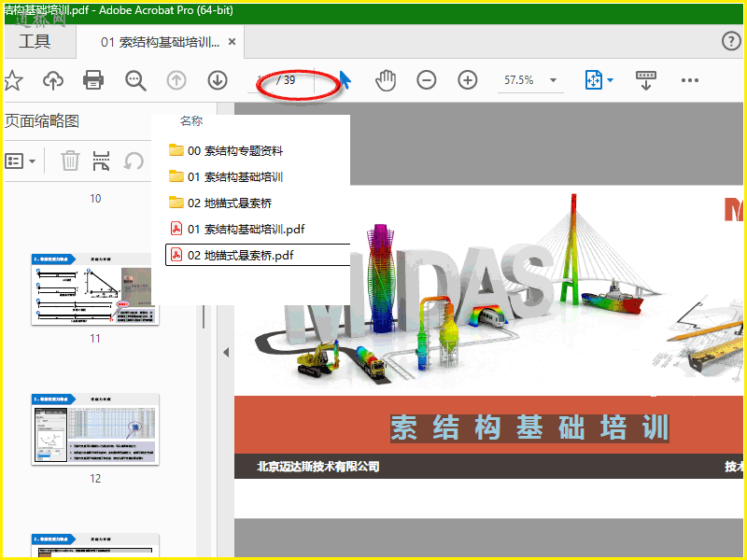
Task: Go to the next page with down arrow
Action: point(218,80)
